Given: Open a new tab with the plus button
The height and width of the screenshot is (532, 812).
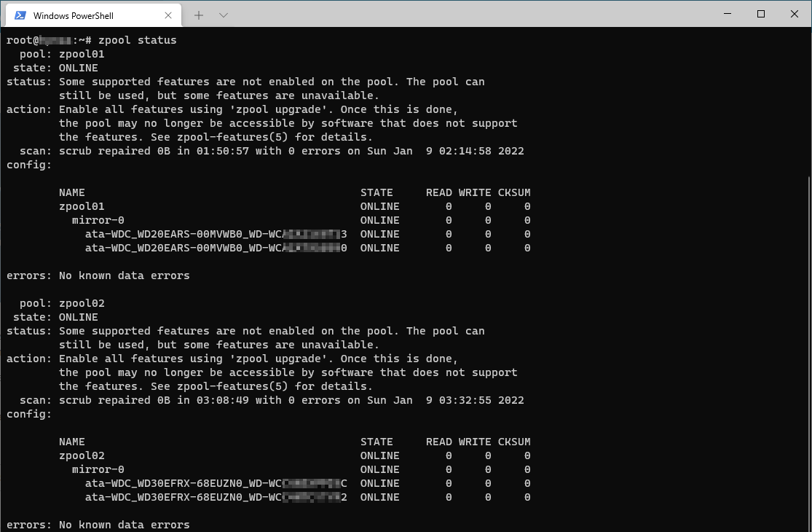Looking at the screenshot, I should 199,15.
